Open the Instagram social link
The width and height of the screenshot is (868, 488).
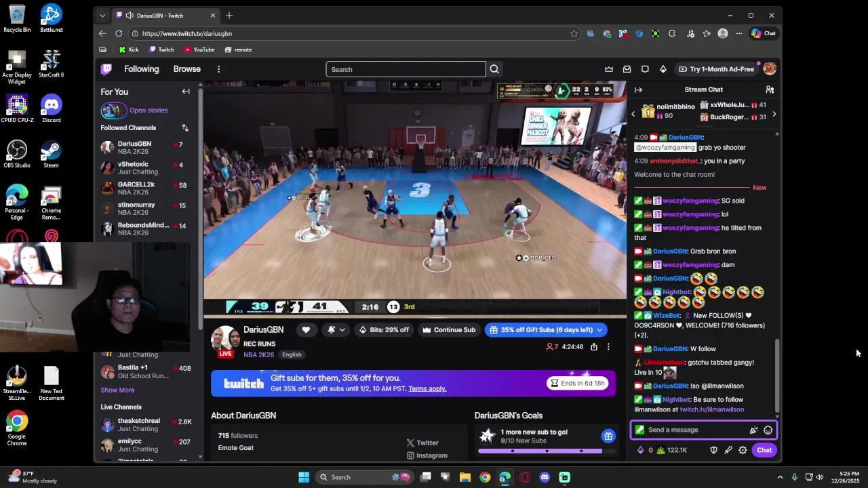point(427,456)
